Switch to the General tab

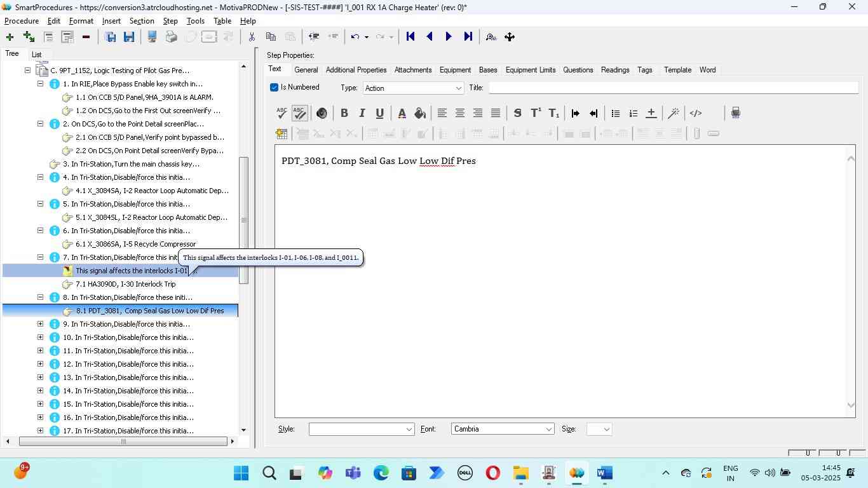[x=306, y=70]
